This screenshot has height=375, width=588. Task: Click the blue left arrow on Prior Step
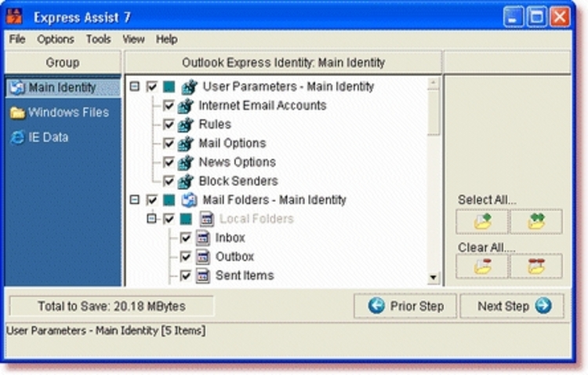tap(376, 305)
